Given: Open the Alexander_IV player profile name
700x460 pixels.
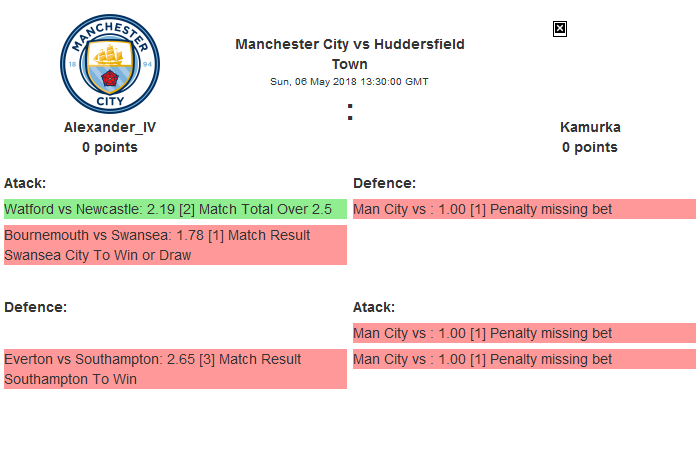Looking at the screenshot, I should click(x=110, y=127).
